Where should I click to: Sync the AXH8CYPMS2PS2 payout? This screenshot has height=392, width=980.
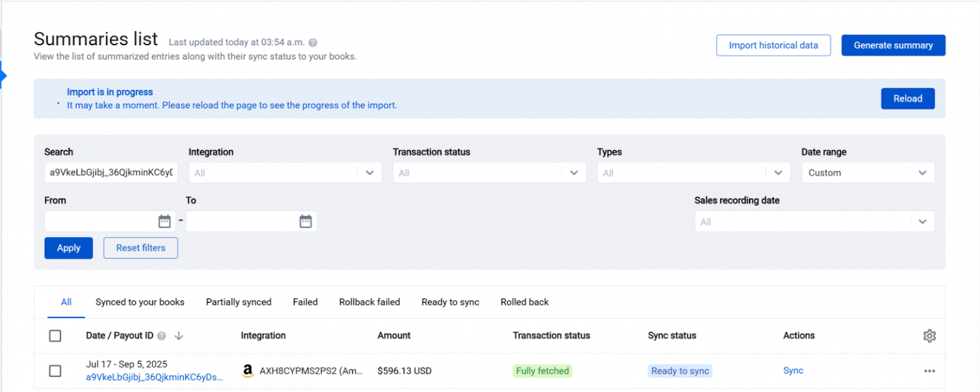pos(793,370)
